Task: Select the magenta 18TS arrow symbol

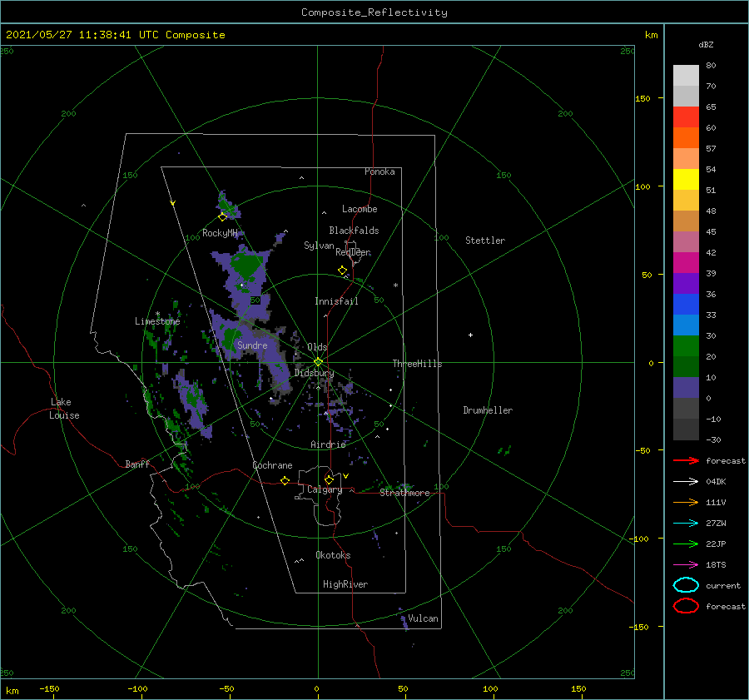Action: tap(686, 565)
